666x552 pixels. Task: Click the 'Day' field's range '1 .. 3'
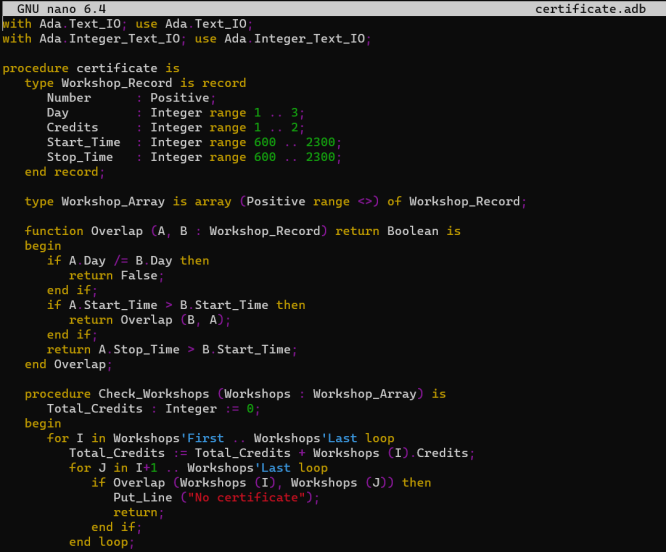click(276, 113)
